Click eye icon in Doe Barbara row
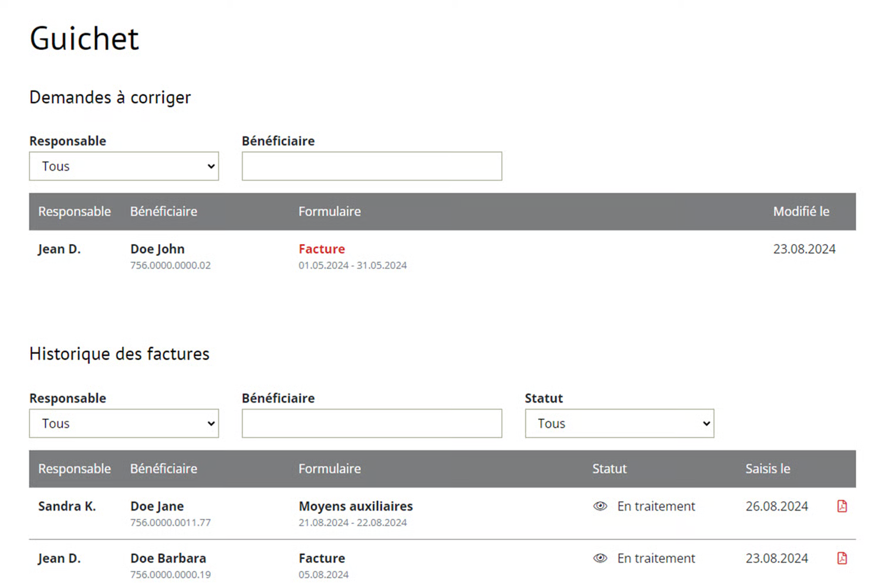This screenshot has height=588, width=892. (600, 558)
